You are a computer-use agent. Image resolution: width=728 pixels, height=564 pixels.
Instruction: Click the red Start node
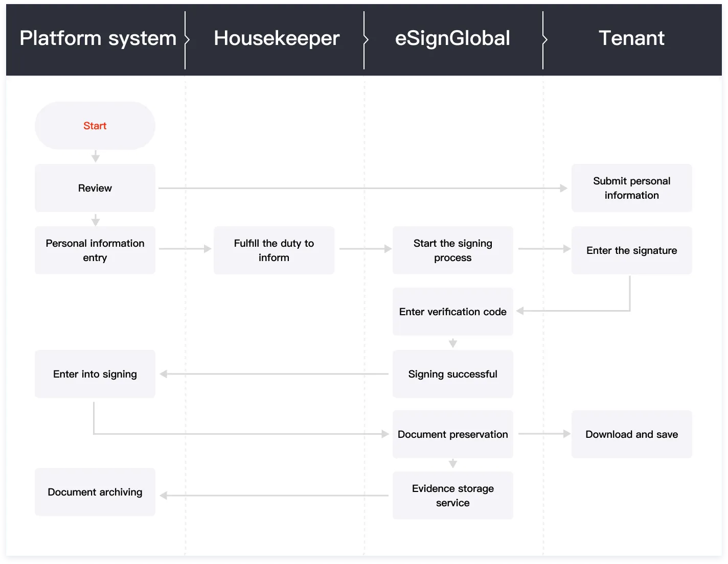point(95,126)
